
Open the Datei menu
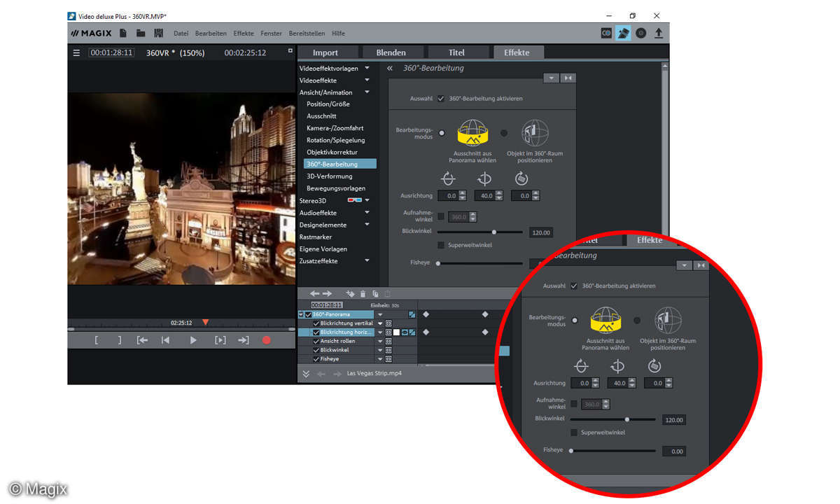[x=181, y=34]
